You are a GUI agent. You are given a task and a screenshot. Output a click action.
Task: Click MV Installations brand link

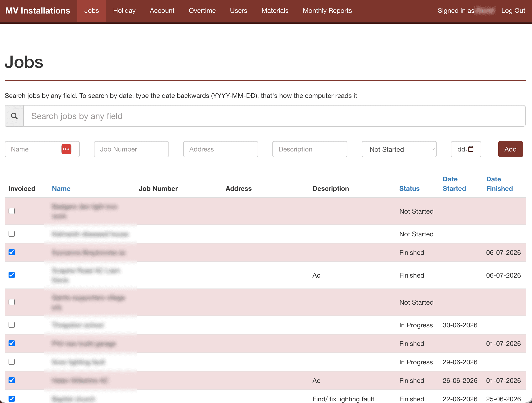coord(37,11)
